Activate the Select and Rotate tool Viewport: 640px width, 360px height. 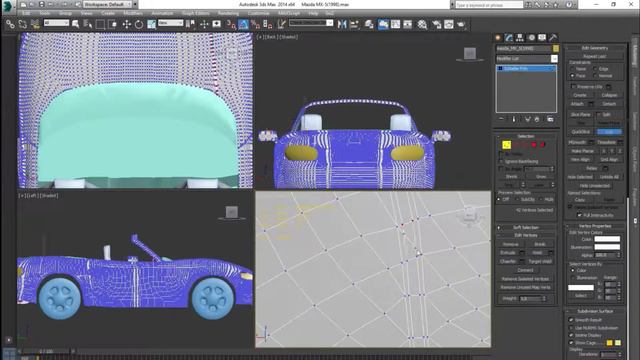click(x=139, y=24)
